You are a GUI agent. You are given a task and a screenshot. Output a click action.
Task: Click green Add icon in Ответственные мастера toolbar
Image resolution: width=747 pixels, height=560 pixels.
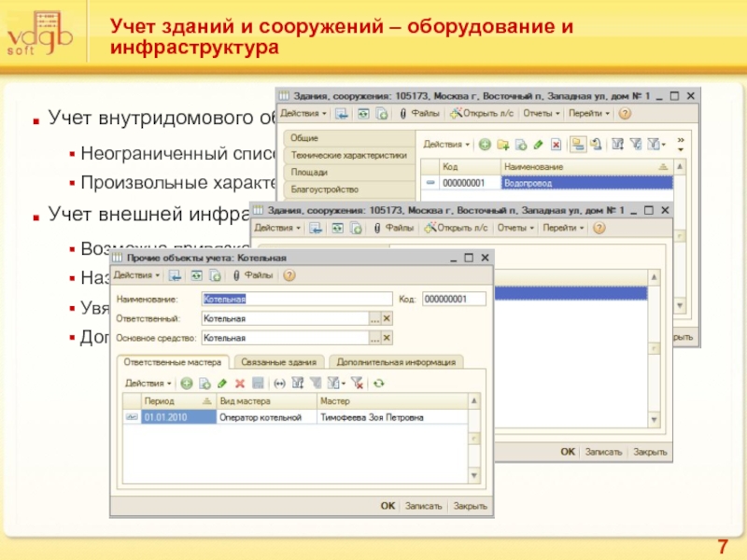(x=186, y=384)
